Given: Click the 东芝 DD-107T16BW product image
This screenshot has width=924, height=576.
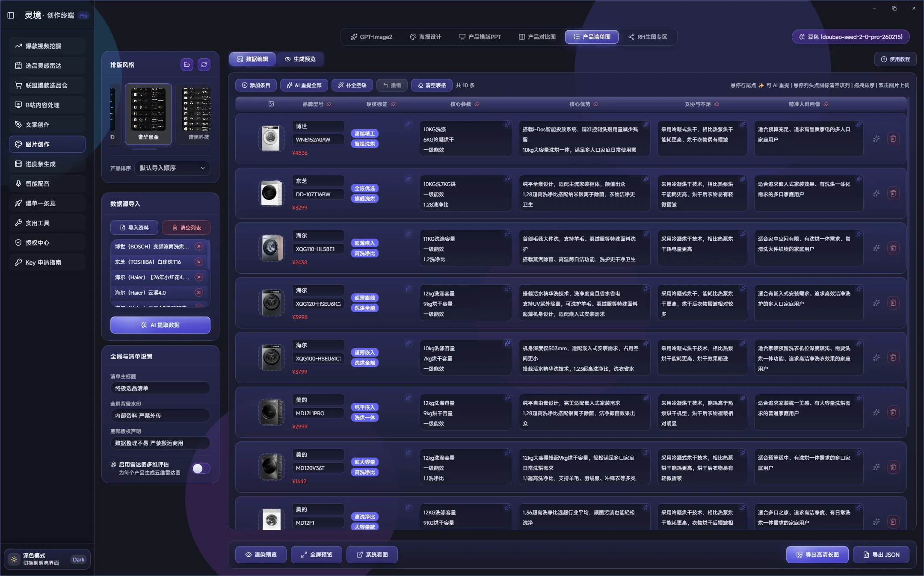Looking at the screenshot, I should (271, 193).
